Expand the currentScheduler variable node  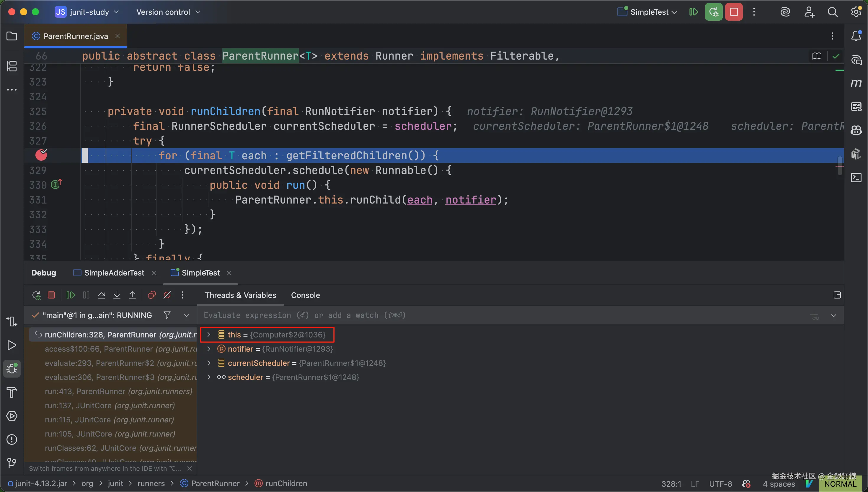point(209,363)
